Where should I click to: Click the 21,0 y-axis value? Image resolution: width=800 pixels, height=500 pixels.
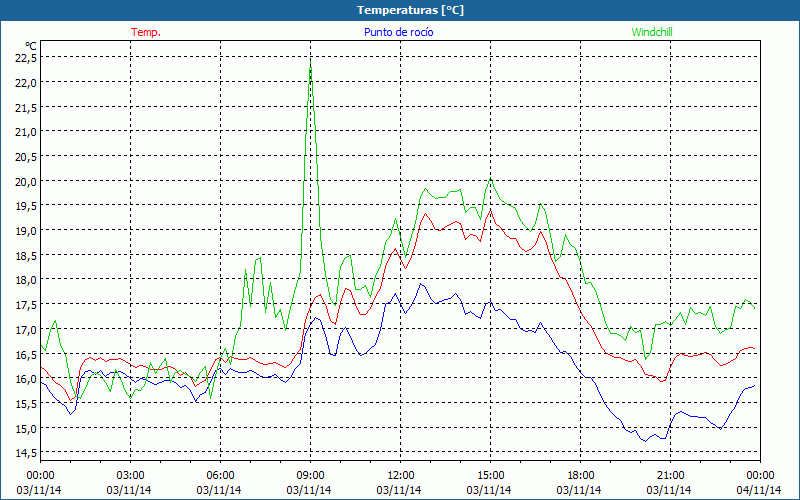click(x=26, y=132)
